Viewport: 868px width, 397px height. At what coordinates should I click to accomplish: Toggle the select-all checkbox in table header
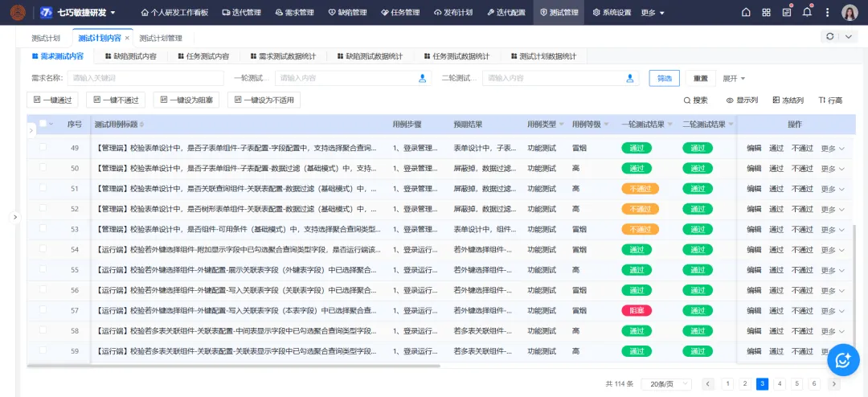point(43,125)
